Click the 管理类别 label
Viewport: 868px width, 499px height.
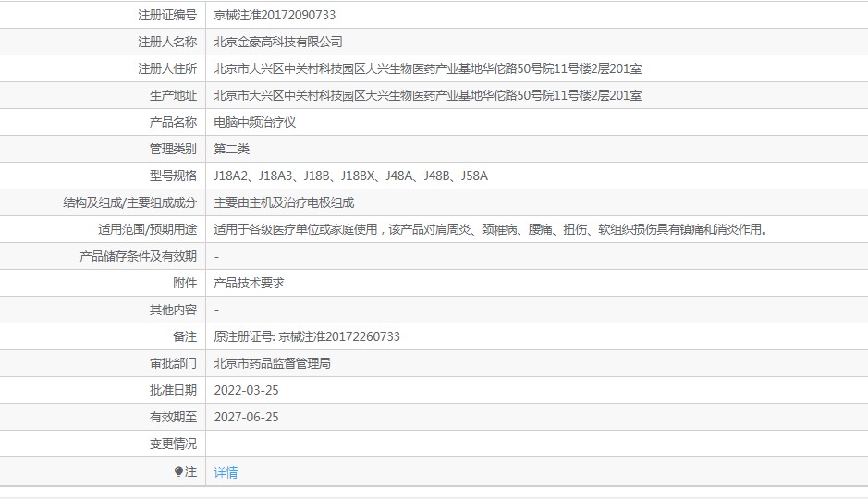pyautogui.click(x=173, y=149)
